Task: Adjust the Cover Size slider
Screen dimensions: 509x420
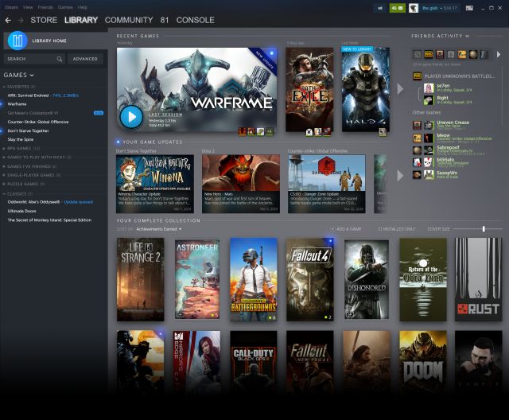Action: click(x=483, y=229)
